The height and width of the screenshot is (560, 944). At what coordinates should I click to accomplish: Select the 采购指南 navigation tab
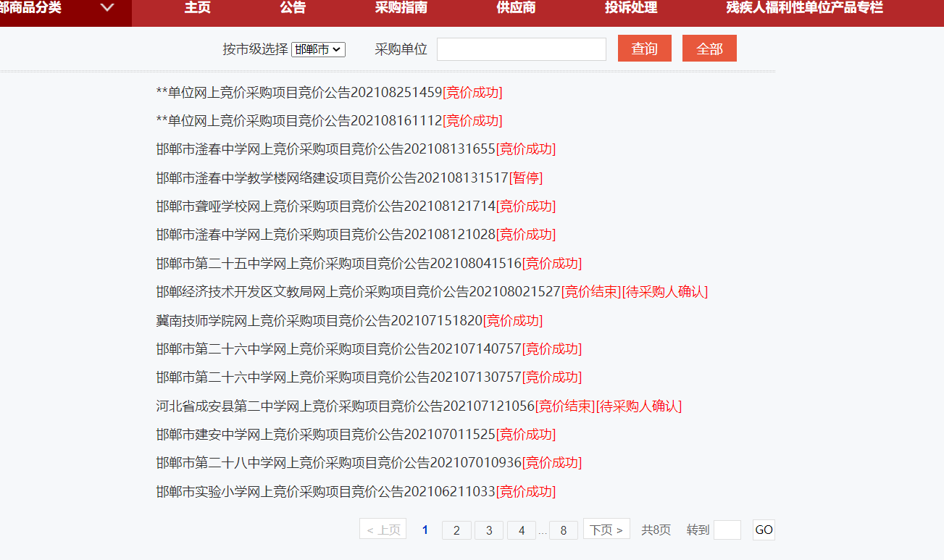(399, 9)
